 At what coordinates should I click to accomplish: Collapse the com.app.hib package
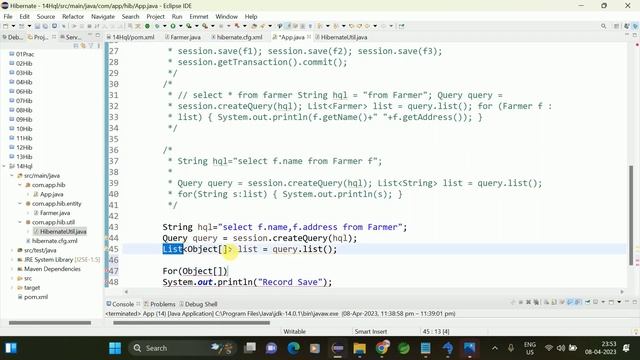click(x=20, y=185)
